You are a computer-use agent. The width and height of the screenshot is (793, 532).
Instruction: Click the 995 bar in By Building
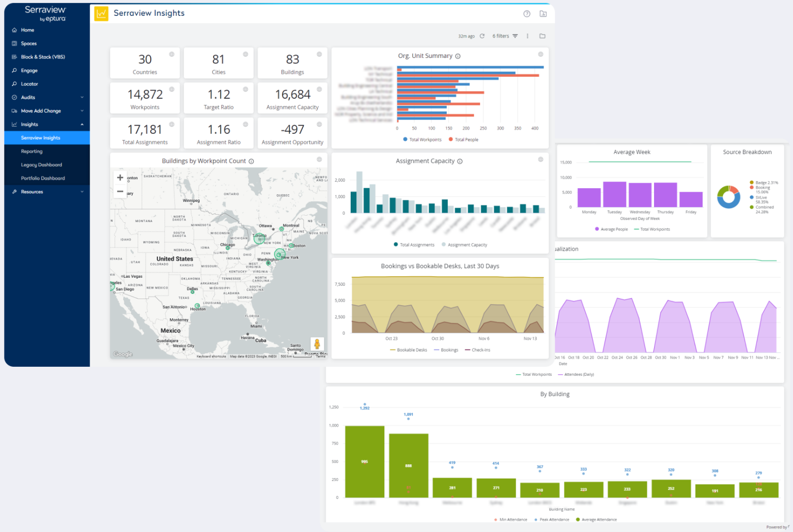[x=364, y=462]
